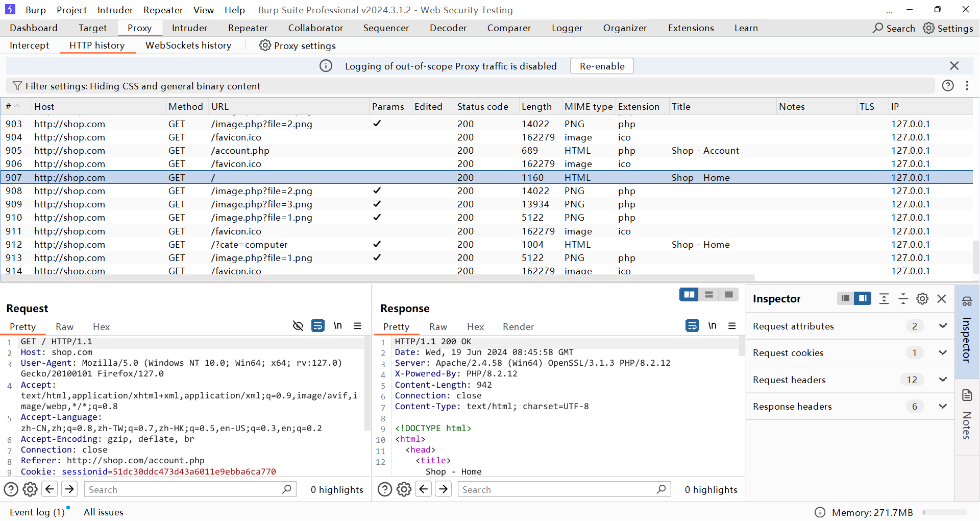Toggle hide non-printable eye icon in Request
This screenshot has height=521, width=980.
[x=298, y=326]
